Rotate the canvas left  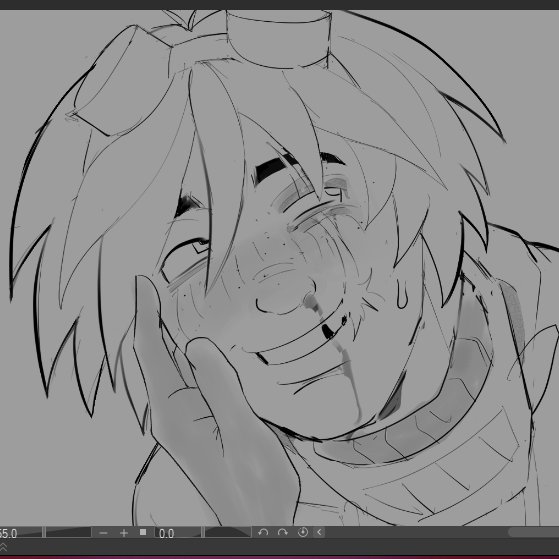tap(263, 533)
